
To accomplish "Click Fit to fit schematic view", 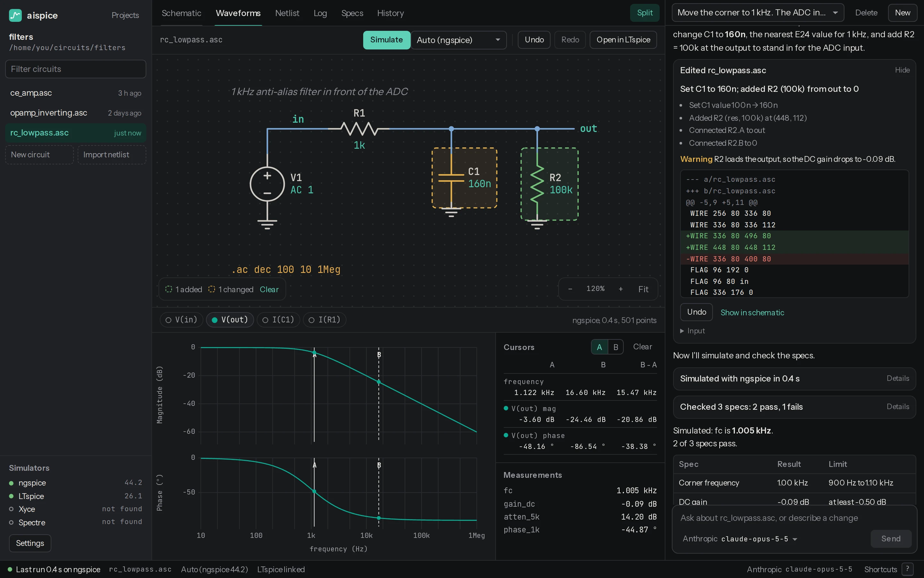I will tap(643, 289).
